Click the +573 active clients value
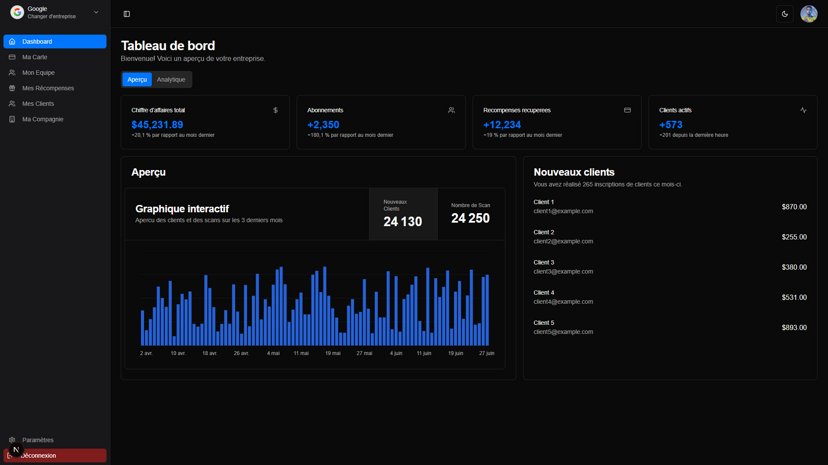Screen dimensions: 828x465 pyautogui.click(x=671, y=125)
